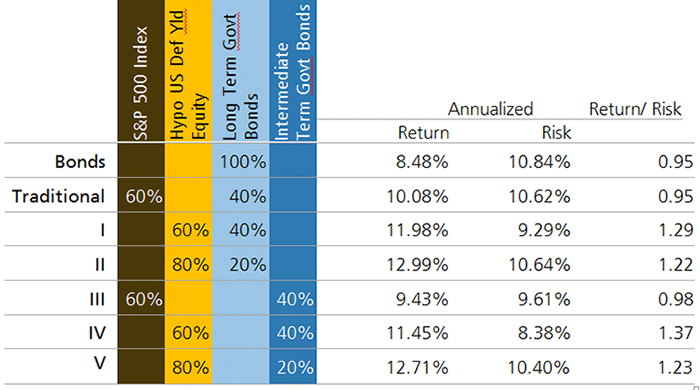700x390 pixels.
Task: Select the row III 40% Intermediate cell
Action: click(295, 299)
